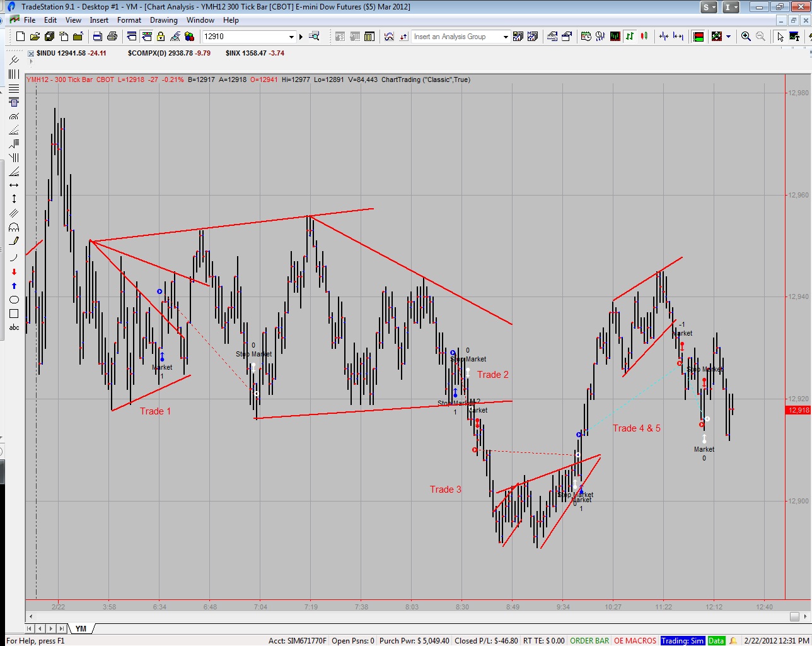Click the Zoom Out magnifier icon
The width and height of the screenshot is (812, 646).
[x=760, y=37]
